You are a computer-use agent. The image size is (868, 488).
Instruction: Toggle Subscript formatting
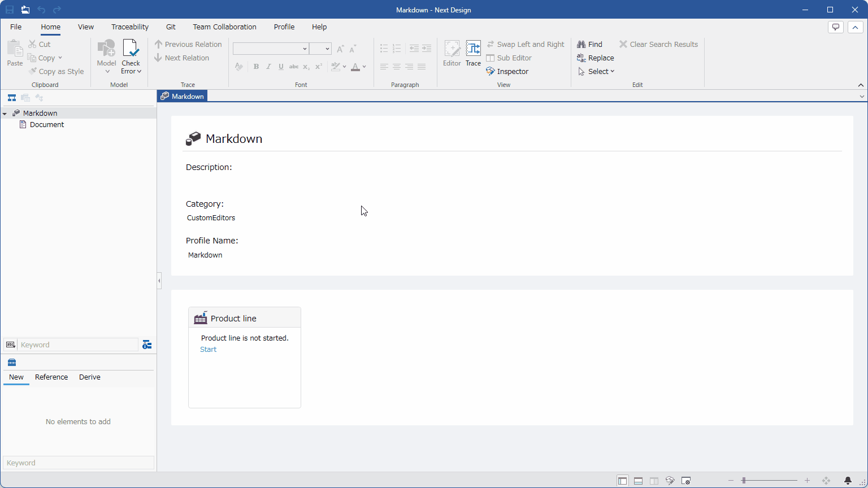[306, 67]
